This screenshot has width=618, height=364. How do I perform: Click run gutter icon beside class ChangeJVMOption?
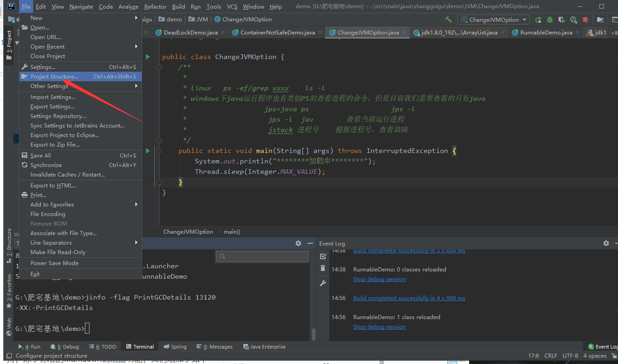click(x=148, y=57)
